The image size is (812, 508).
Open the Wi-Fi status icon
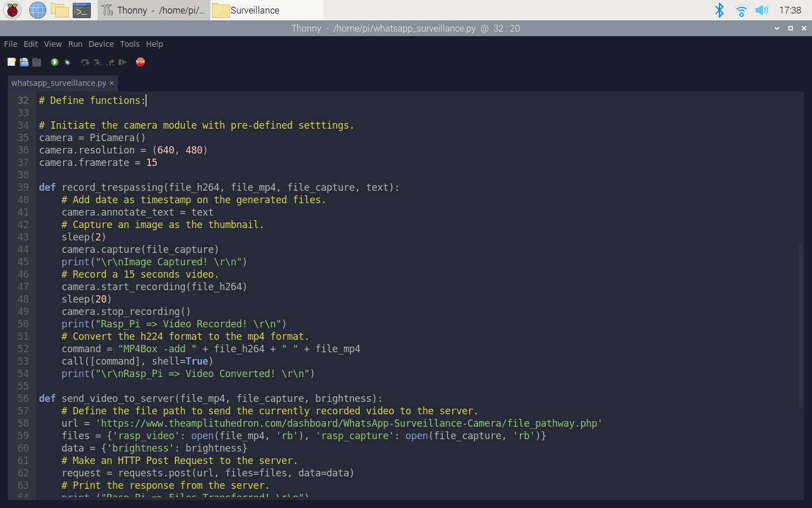(x=741, y=10)
